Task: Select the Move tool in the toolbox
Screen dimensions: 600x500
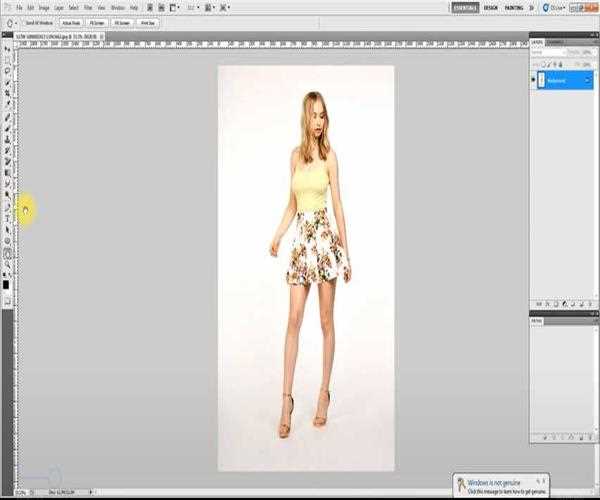Action: tap(7, 48)
